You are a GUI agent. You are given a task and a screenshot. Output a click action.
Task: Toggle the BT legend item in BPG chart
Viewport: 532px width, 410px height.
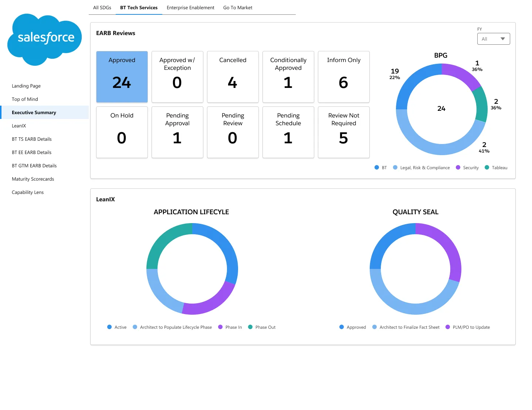point(381,168)
